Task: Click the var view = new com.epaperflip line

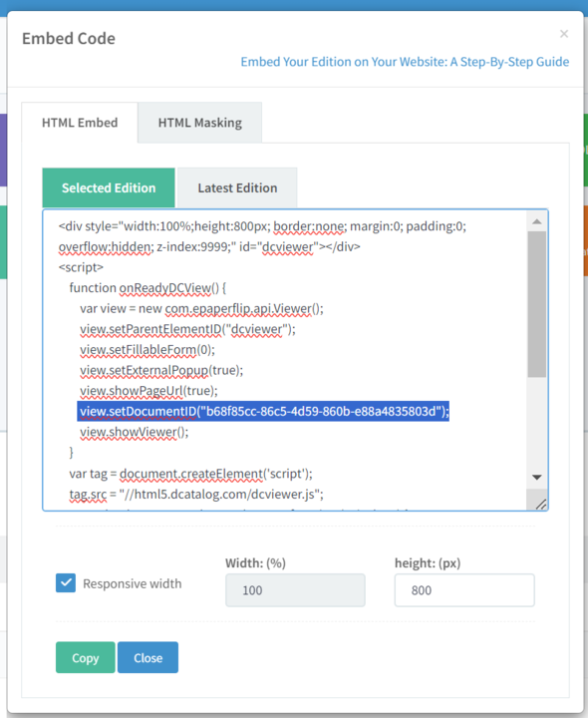Action: tap(201, 308)
